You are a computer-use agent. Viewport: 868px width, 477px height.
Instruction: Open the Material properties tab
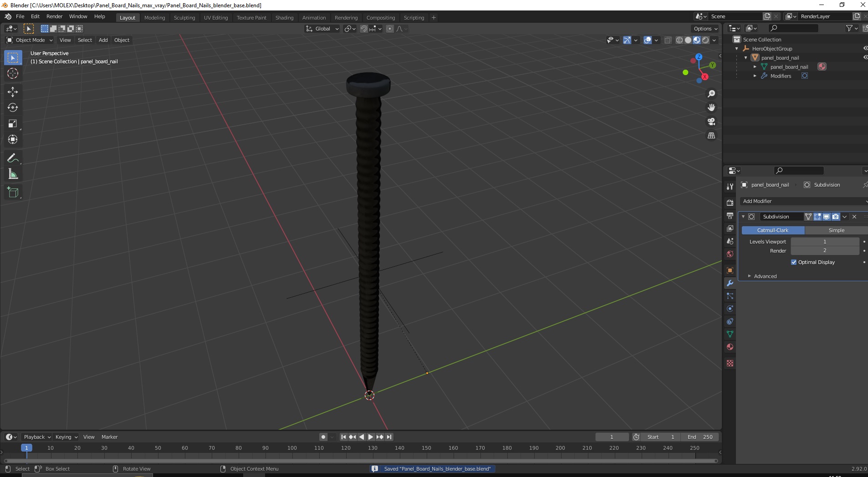point(730,347)
